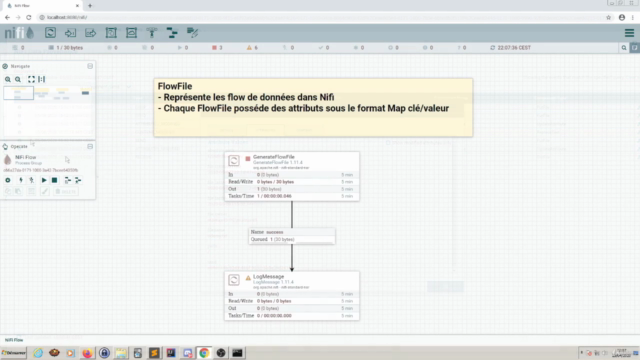Select the success connection queue box
The height and width of the screenshot is (360, 640).
point(292,236)
